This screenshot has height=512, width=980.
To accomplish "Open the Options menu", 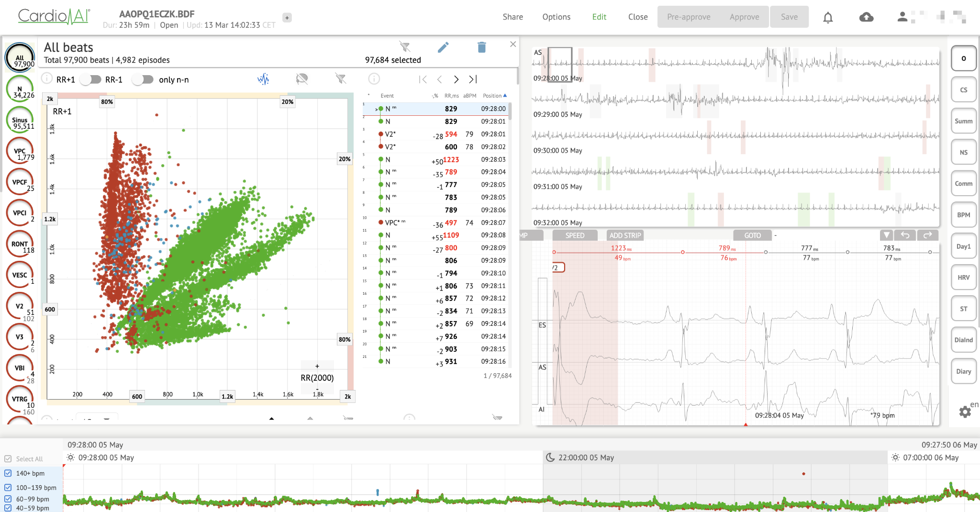I will pos(556,17).
